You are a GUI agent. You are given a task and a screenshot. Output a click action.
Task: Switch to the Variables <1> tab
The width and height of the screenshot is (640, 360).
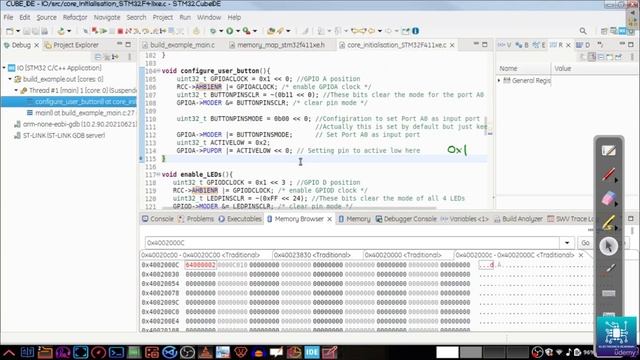pyautogui.click(x=465, y=219)
